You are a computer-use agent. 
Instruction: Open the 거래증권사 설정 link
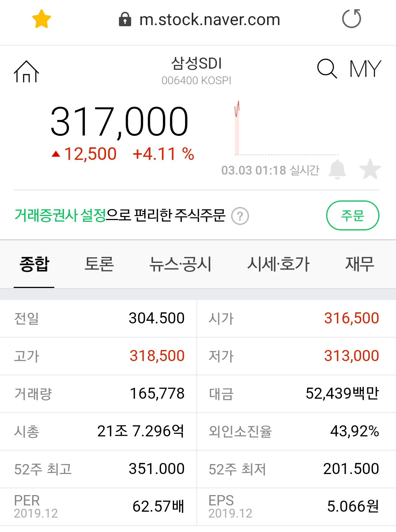60,215
